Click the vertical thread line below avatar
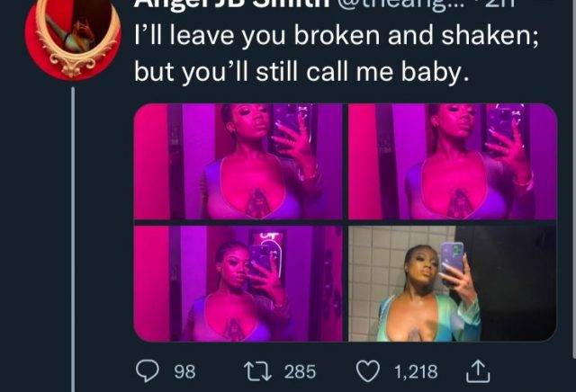576x392 pixels. pyautogui.click(x=73, y=239)
